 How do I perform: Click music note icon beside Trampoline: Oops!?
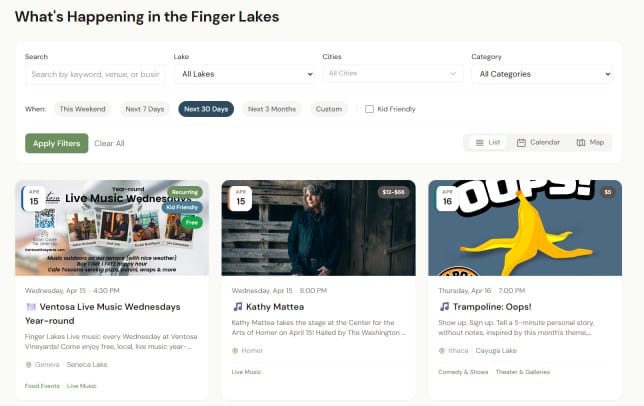[x=444, y=307]
